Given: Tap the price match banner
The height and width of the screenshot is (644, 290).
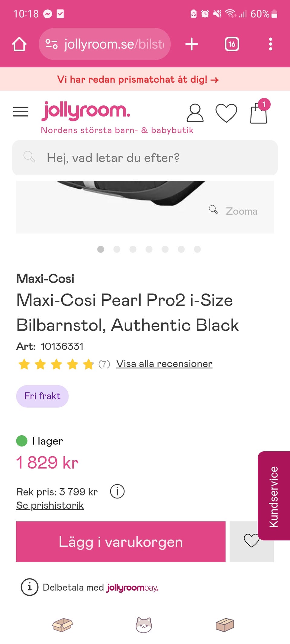Looking at the screenshot, I should pos(138,79).
